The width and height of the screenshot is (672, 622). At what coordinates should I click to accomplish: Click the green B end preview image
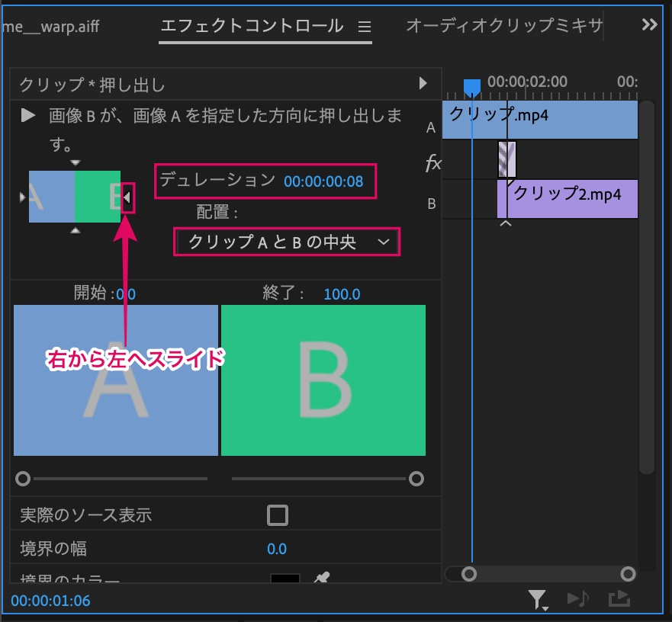pos(323,380)
